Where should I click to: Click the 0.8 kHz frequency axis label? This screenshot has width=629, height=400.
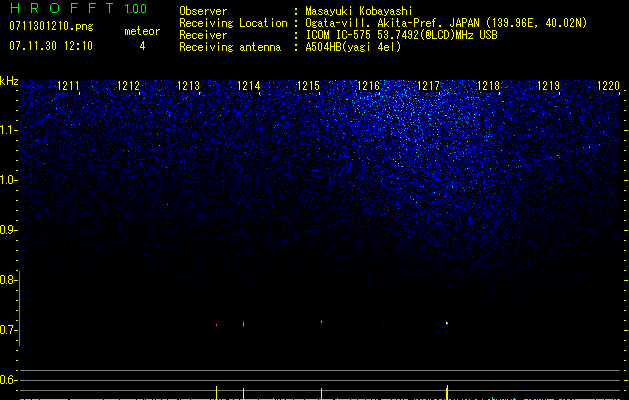click(x=8, y=280)
